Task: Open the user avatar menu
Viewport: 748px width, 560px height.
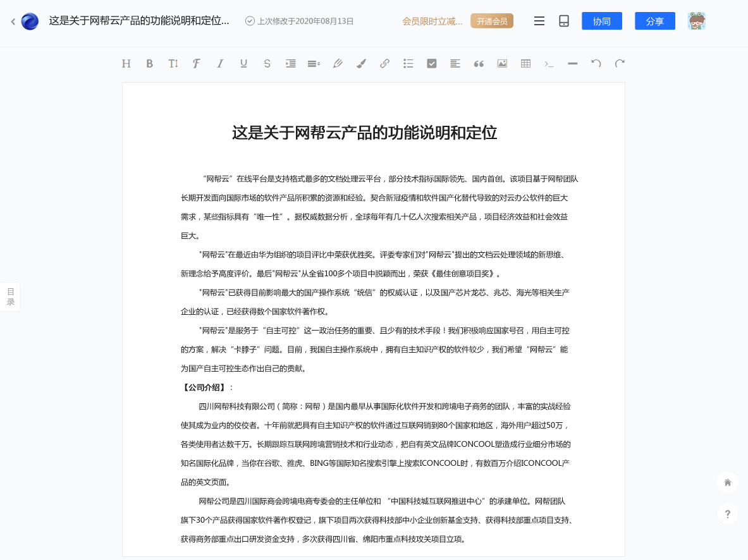Action: (x=697, y=21)
